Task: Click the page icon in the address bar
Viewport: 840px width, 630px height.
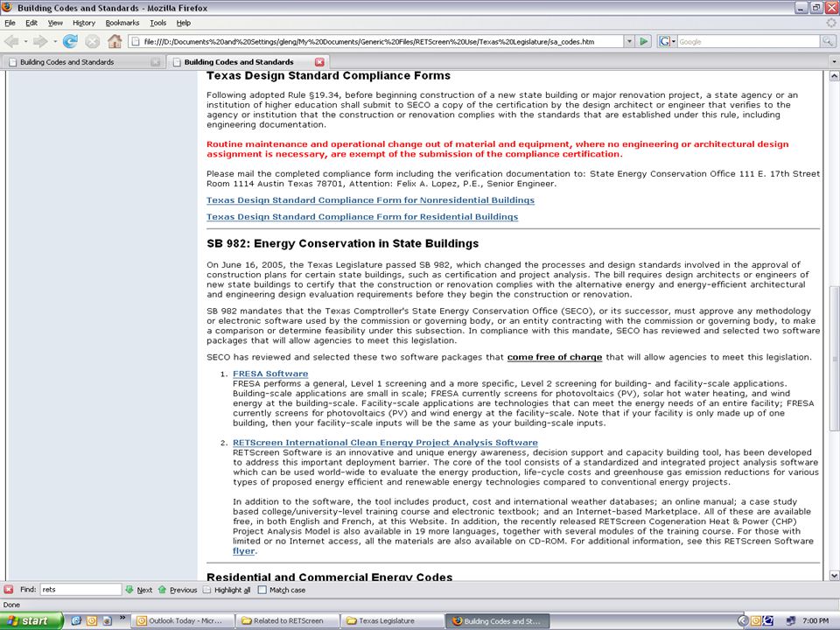Action: point(136,41)
